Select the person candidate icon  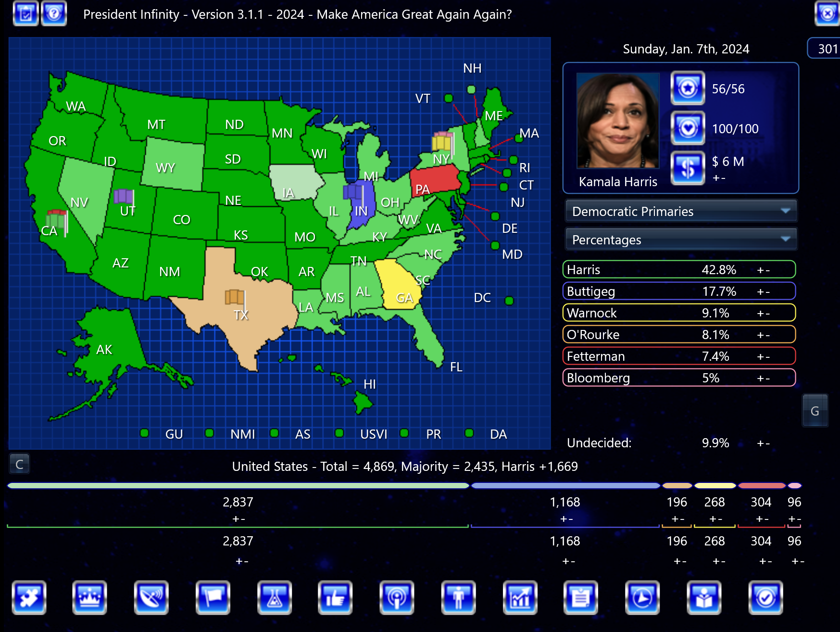458,597
